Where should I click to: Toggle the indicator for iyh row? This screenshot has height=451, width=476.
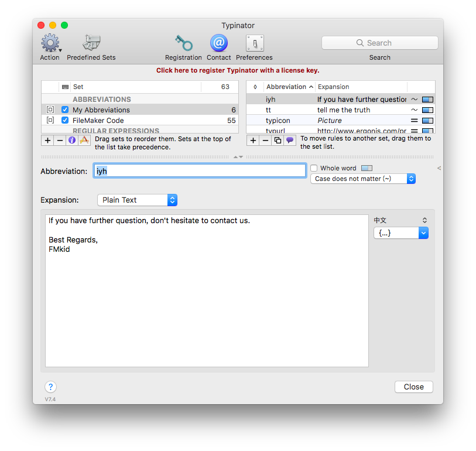coord(427,100)
